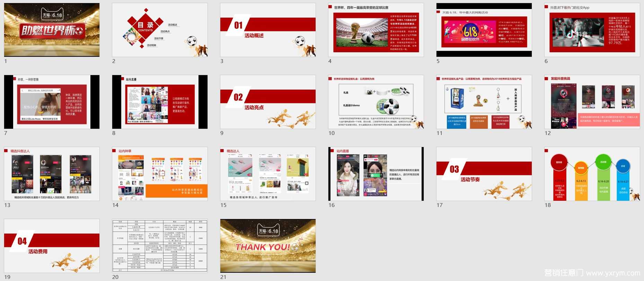Select slide 14 titled 站内种草
The image size is (644, 281).
click(160, 174)
